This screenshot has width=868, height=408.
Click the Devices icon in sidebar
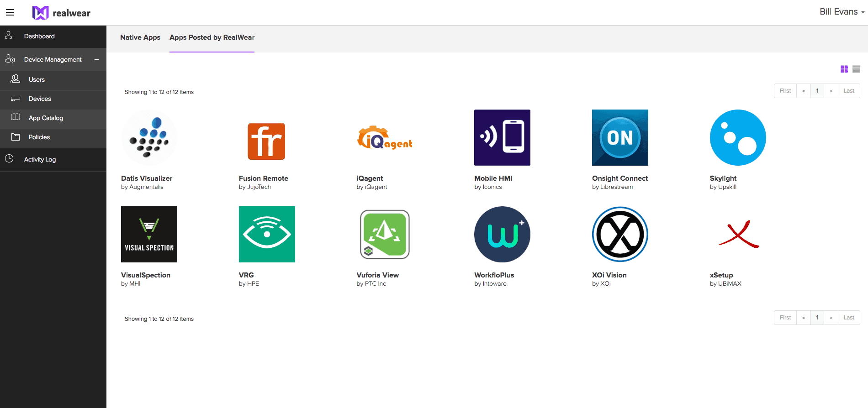coord(16,99)
